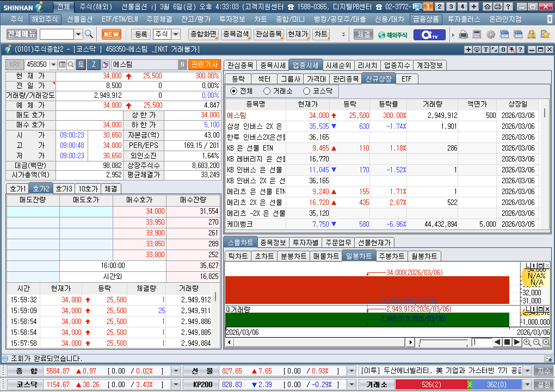Viewport: 555px width, 392px height.
Task: Open the calculator icon in top toolbar
Action: (x=477, y=34)
